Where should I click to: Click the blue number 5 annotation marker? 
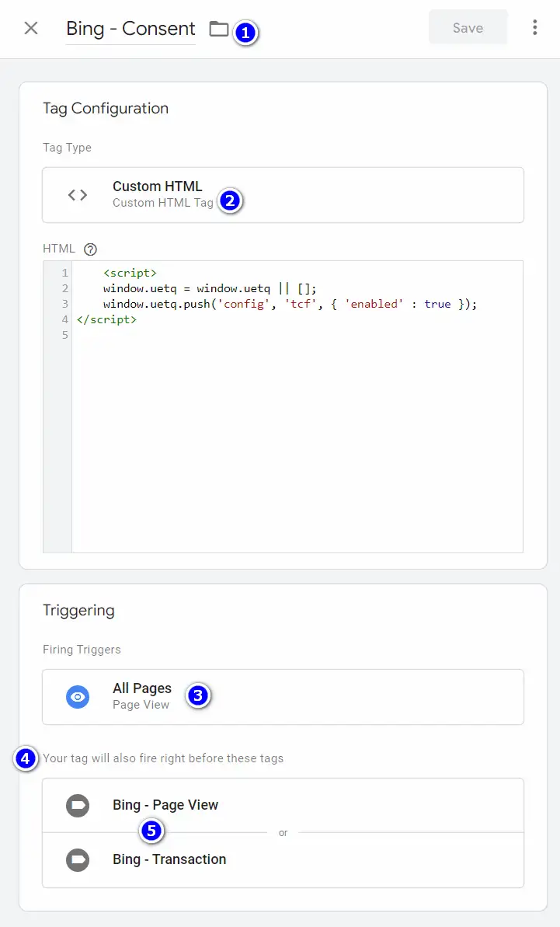point(151,831)
